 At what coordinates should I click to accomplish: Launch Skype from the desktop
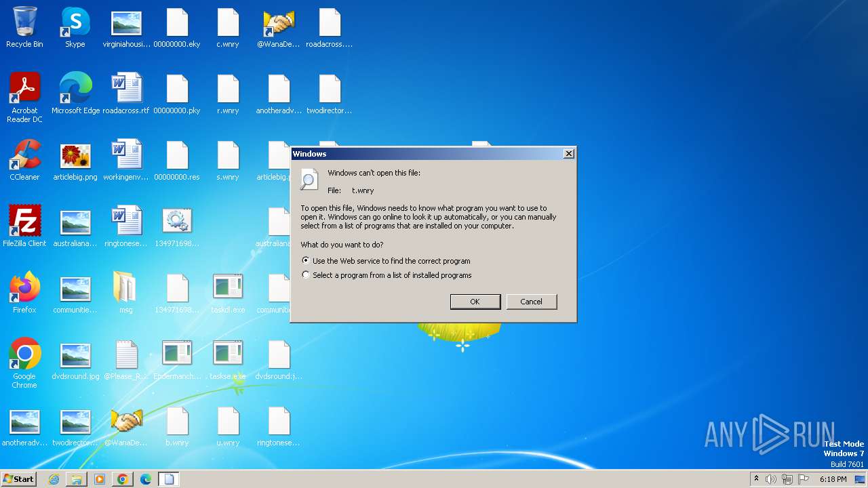coord(75,28)
